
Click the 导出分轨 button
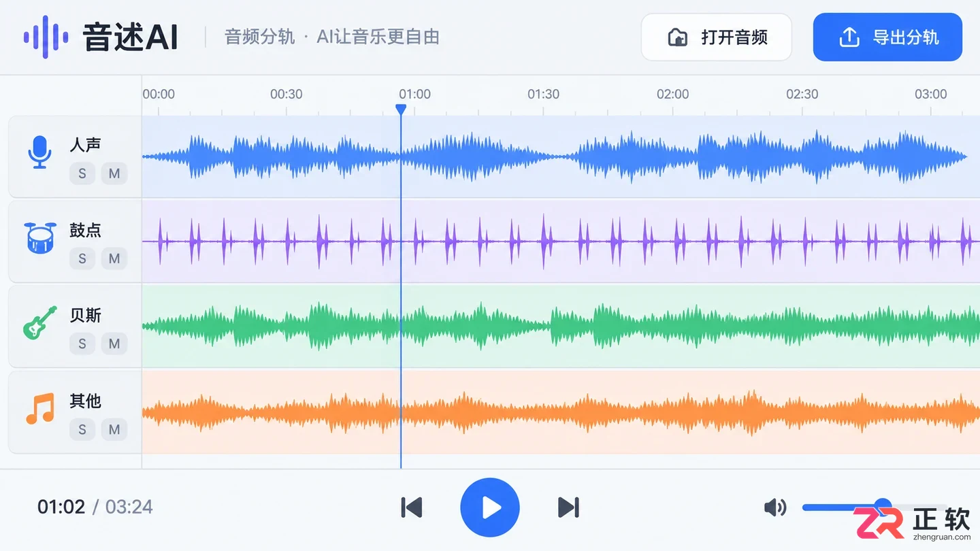coord(887,37)
